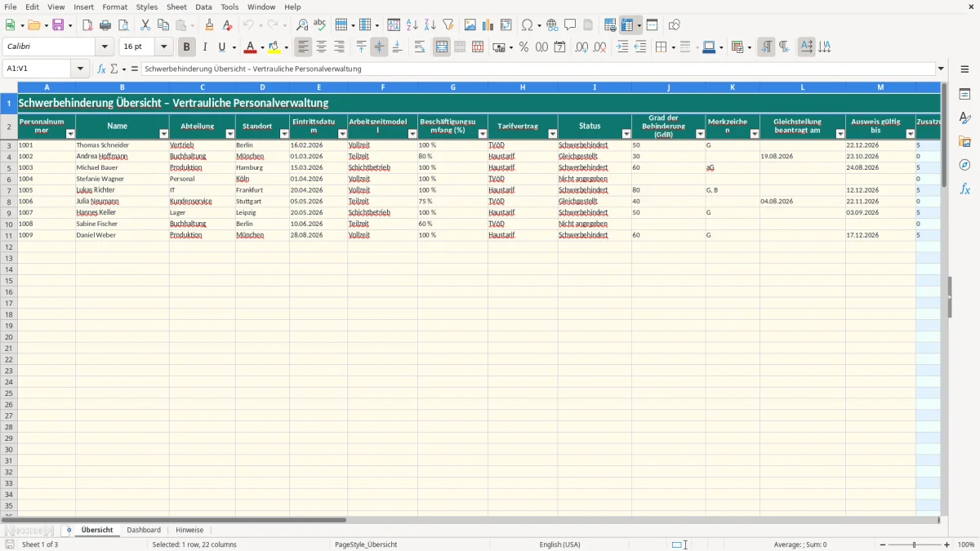Apply yellow background color
Viewport: 980px width, 551px height.
(x=274, y=47)
